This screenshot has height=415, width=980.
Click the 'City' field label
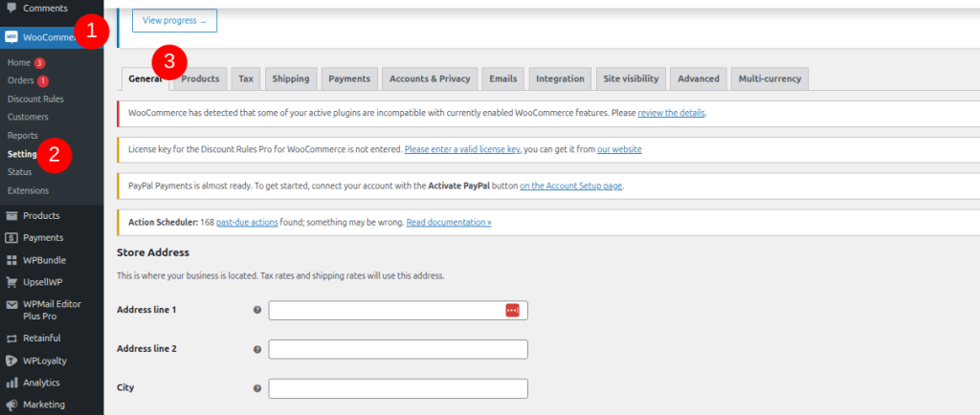point(125,387)
